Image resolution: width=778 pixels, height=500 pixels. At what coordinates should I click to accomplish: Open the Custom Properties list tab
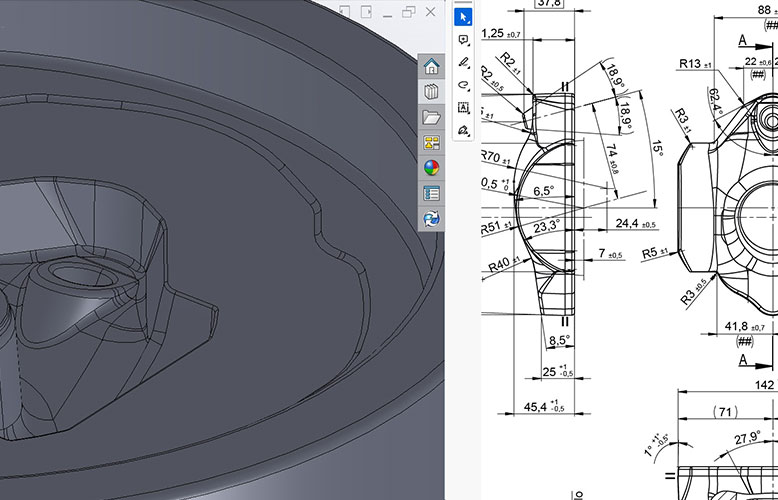click(431, 193)
